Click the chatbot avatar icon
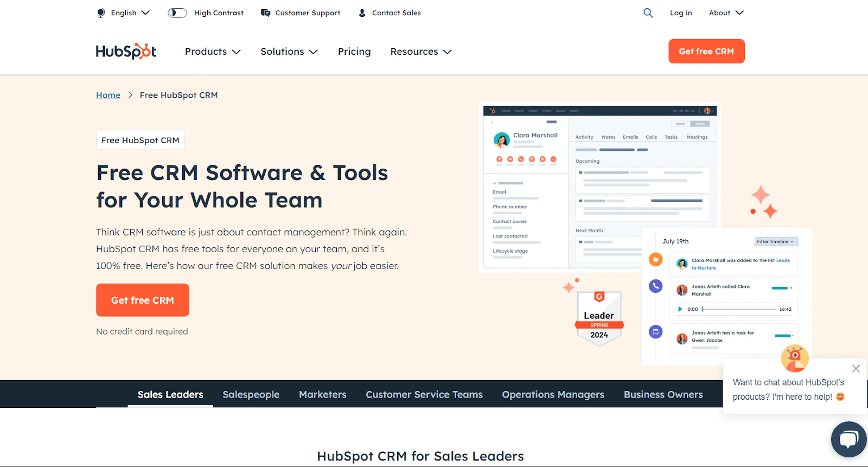This screenshot has height=467, width=868. [x=794, y=359]
